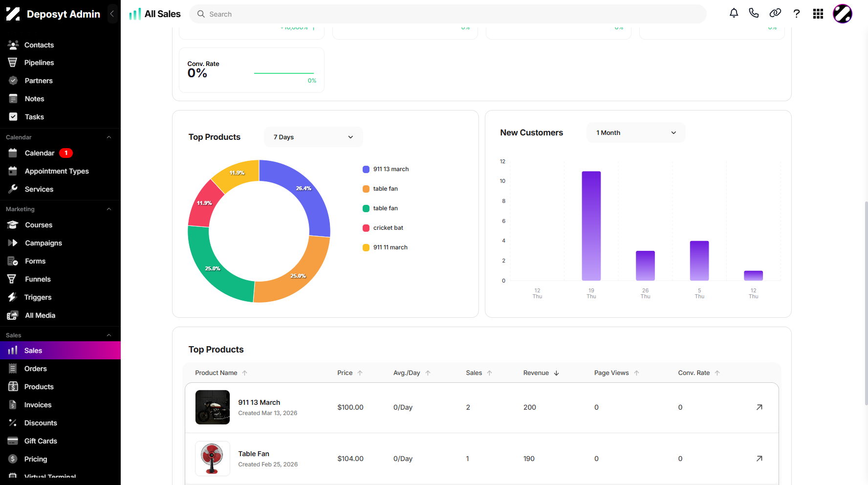The image size is (868, 485).
Task: Click Table Fan product thumbnail
Action: 213,459
